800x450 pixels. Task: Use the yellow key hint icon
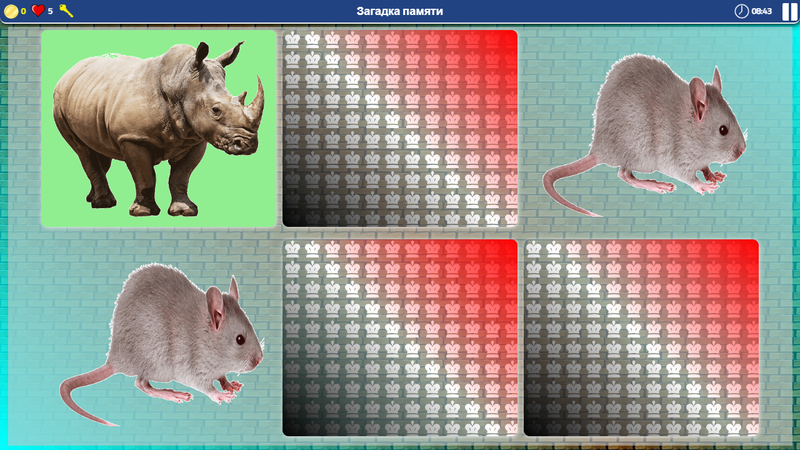point(66,11)
